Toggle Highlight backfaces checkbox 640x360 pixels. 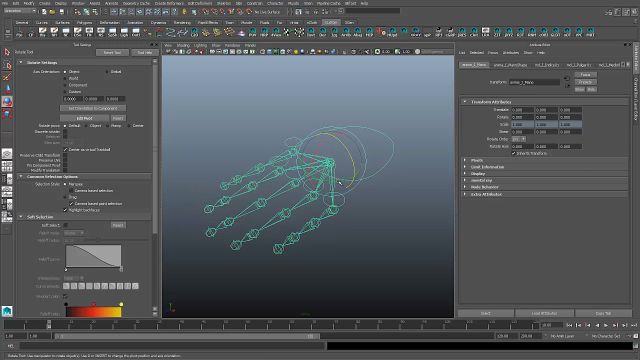tap(65, 210)
